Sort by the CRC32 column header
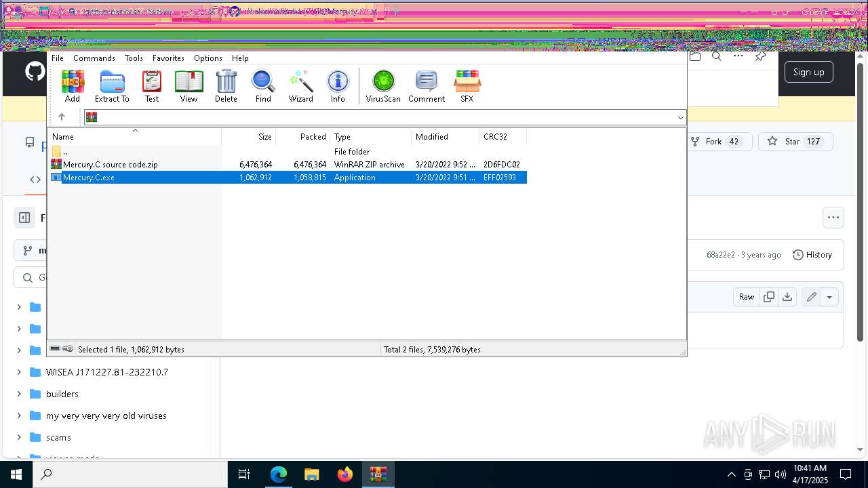This screenshot has width=868, height=488. click(503, 137)
